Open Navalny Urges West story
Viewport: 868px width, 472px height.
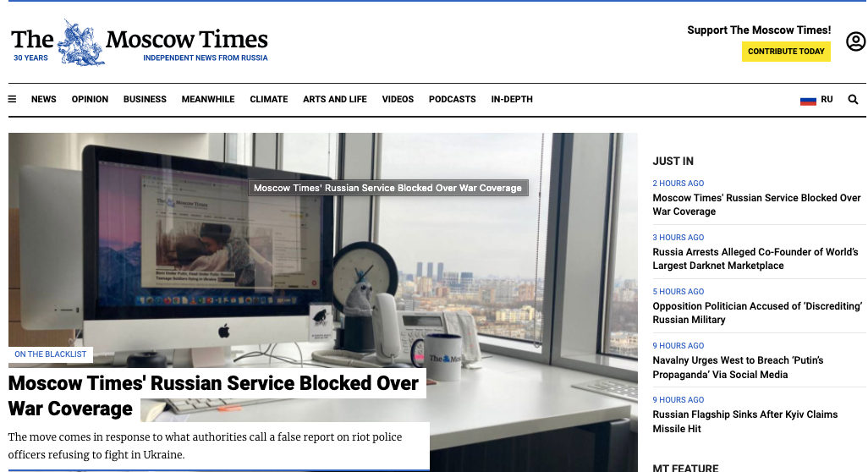(x=738, y=367)
